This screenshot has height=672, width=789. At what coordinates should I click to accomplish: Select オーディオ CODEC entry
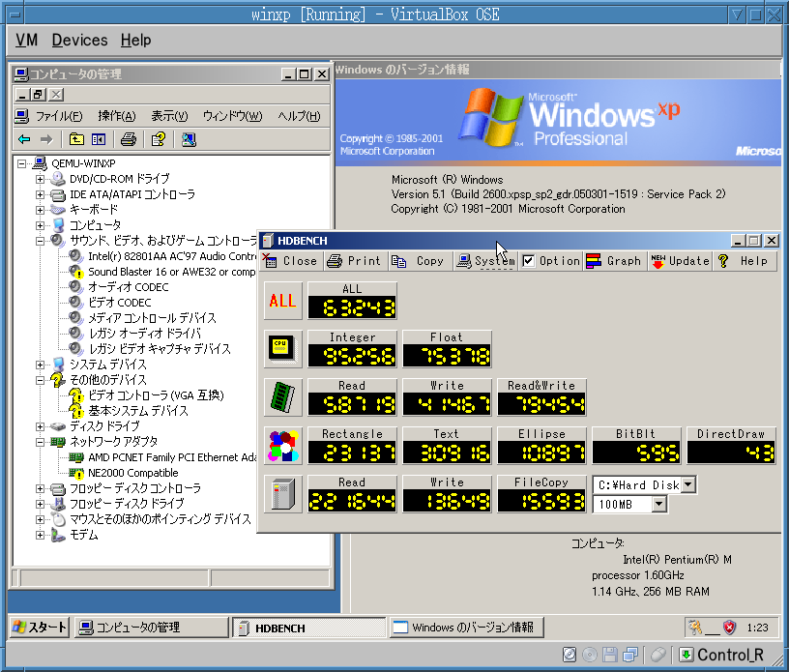[129, 287]
